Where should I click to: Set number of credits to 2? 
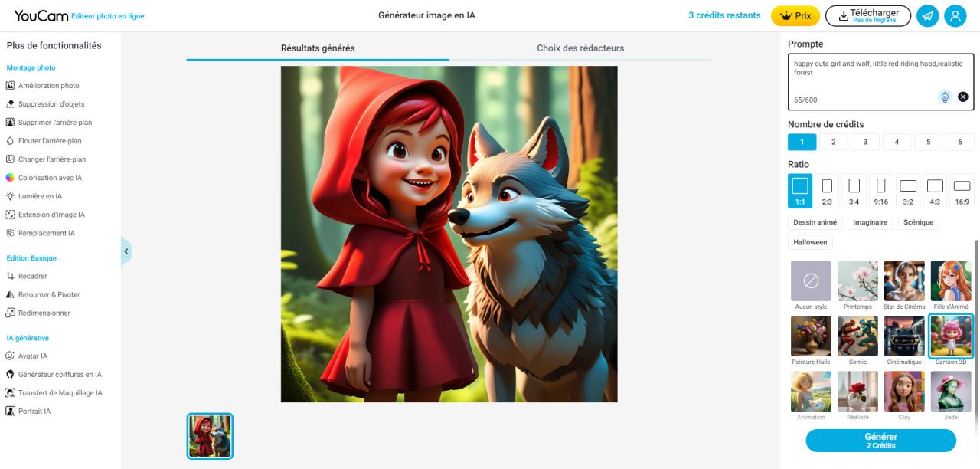pyautogui.click(x=834, y=142)
